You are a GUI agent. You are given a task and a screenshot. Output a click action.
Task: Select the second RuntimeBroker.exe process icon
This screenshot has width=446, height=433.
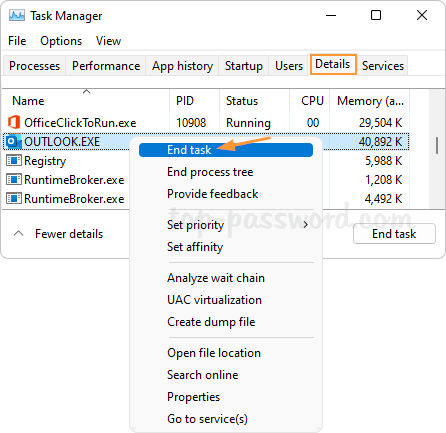point(14,199)
